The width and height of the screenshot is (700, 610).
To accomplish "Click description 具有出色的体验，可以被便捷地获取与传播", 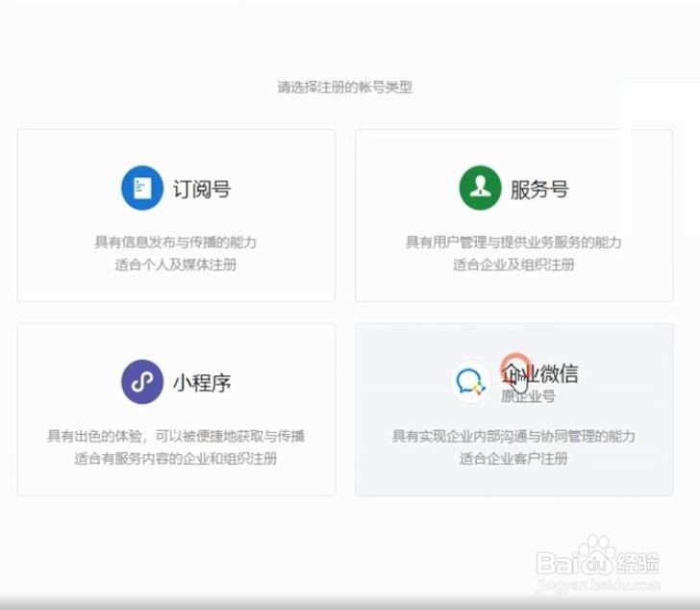I will (x=176, y=436).
